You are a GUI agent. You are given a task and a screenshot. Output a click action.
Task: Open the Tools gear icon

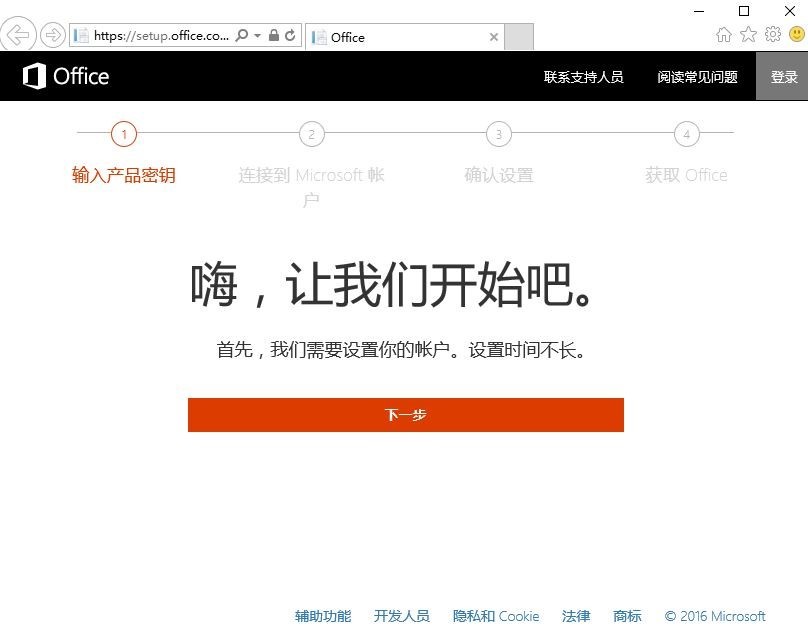pos(772,35)
